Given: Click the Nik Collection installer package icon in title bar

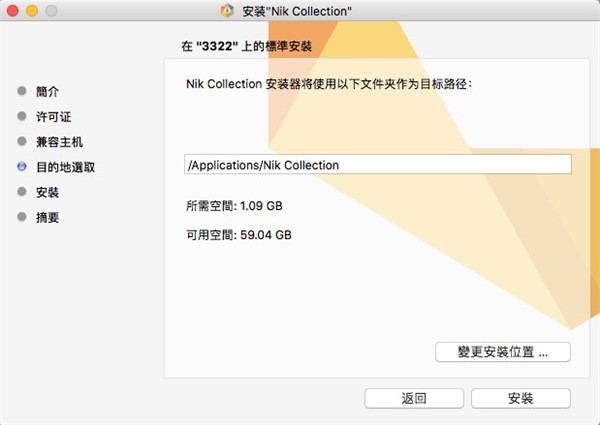Looking at the screenshot, I should [227, 11].
